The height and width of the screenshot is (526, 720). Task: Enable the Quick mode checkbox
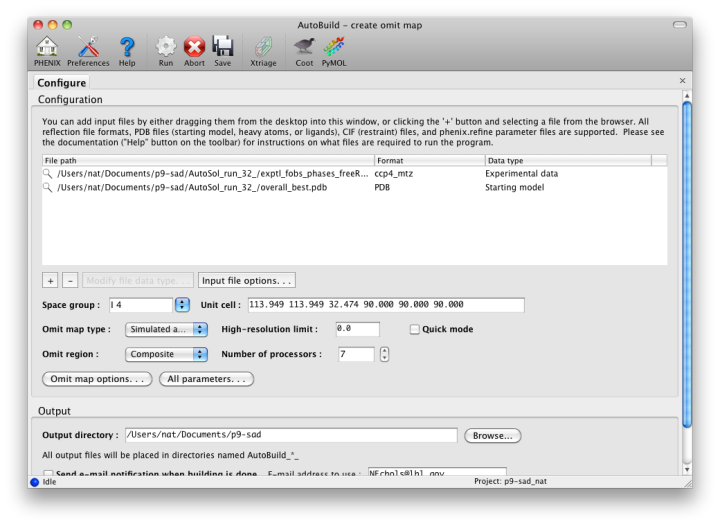pyautogui.click(x=415, y=329)
